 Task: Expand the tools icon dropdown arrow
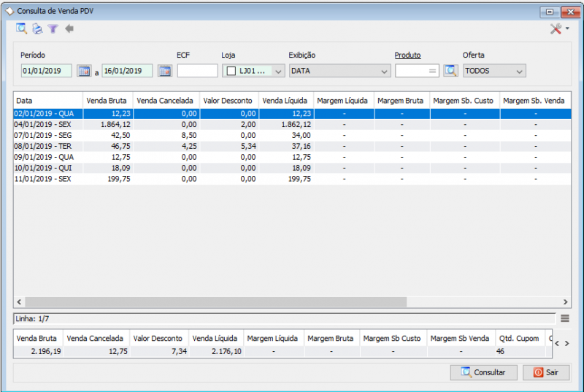(567, 28)
